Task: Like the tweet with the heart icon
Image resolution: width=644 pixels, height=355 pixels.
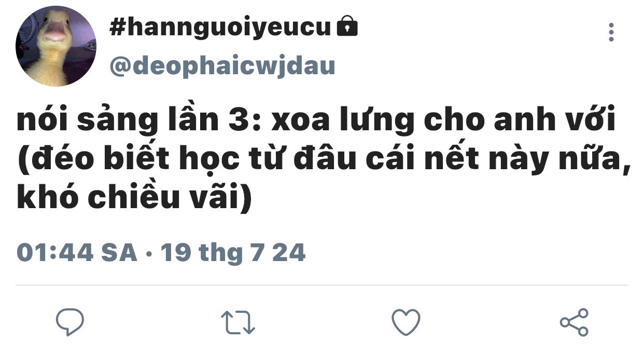Action: [x=405, y=322]
